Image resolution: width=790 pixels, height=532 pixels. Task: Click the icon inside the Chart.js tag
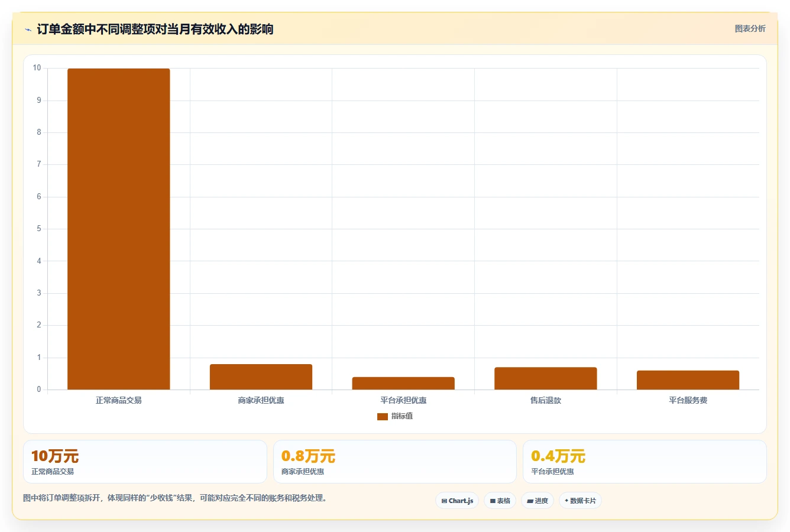[444, 501]
